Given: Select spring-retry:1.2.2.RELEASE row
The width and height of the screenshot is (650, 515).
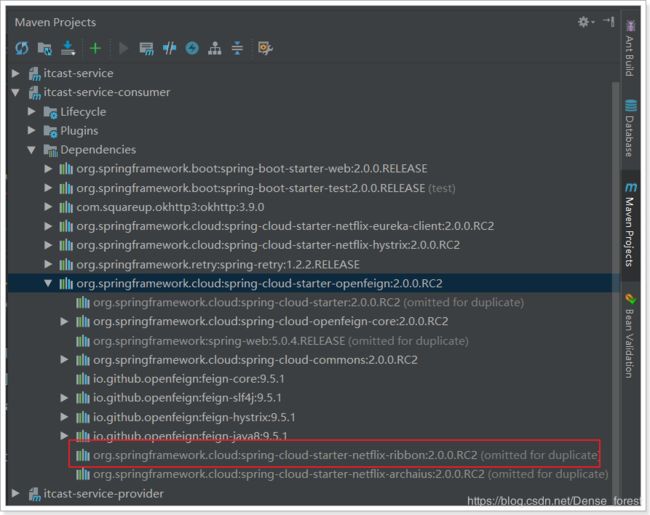Looking at the screenshot, I should coord(309,264).
